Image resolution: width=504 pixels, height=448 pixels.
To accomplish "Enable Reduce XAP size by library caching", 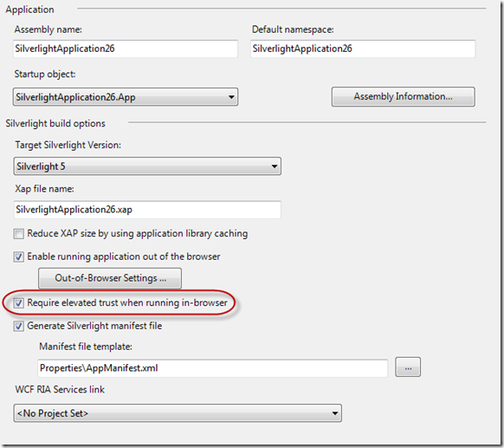I will click(x=19, y=234).
